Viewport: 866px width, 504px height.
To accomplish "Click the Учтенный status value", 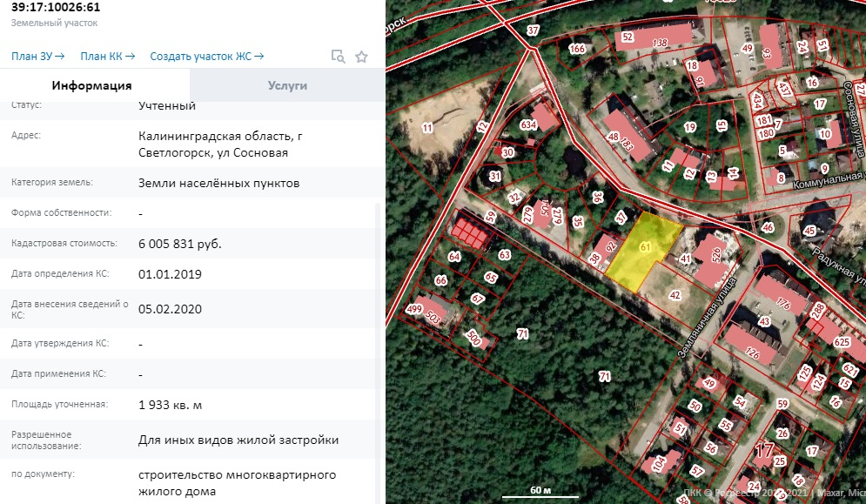I will click(167, 105).
